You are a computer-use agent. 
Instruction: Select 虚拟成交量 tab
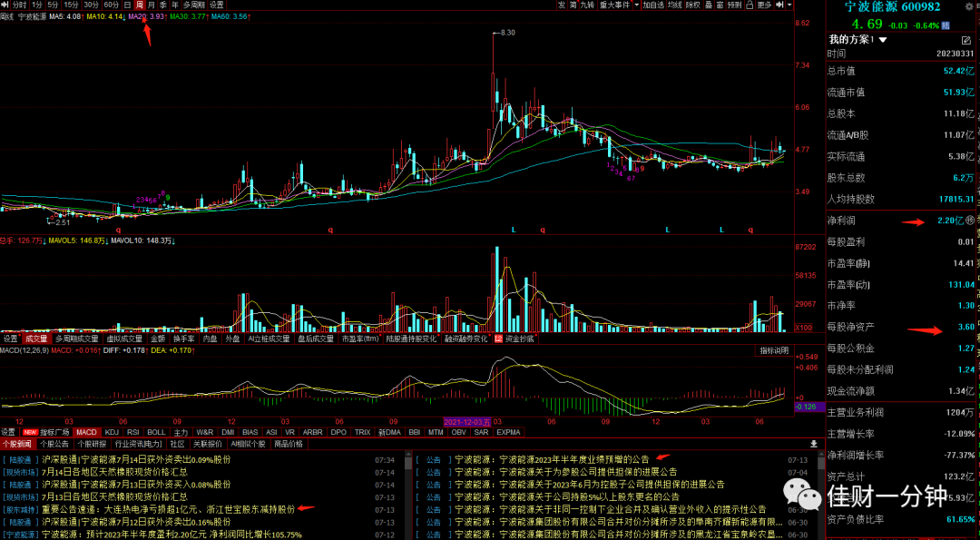tap(124, 339)
